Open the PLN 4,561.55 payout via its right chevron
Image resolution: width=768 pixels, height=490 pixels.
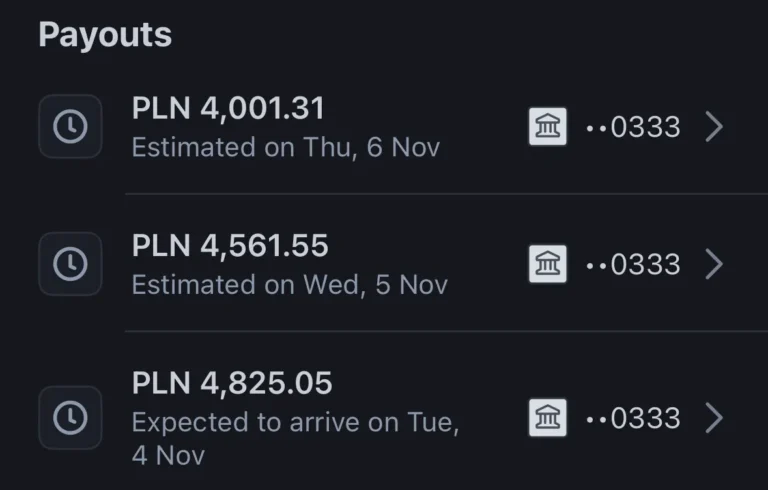tap(713, 264)
